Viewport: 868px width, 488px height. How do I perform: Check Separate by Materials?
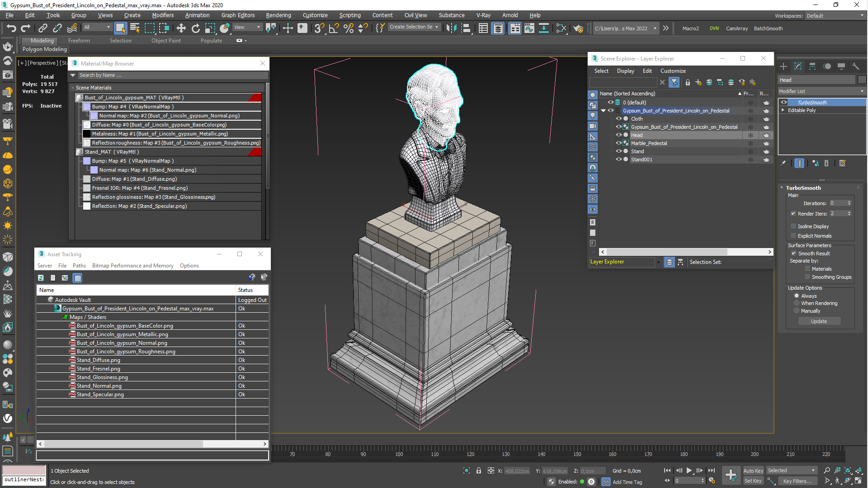(807, 269)
